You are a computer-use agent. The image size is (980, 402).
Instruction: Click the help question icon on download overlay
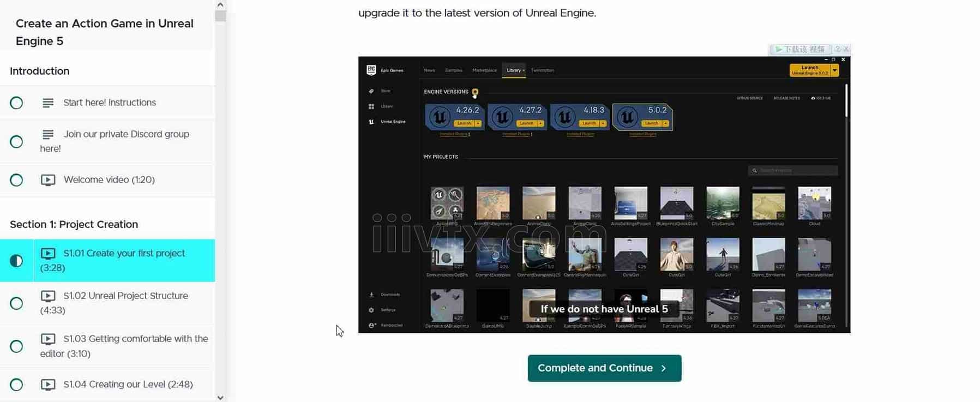tap(837, 49)
